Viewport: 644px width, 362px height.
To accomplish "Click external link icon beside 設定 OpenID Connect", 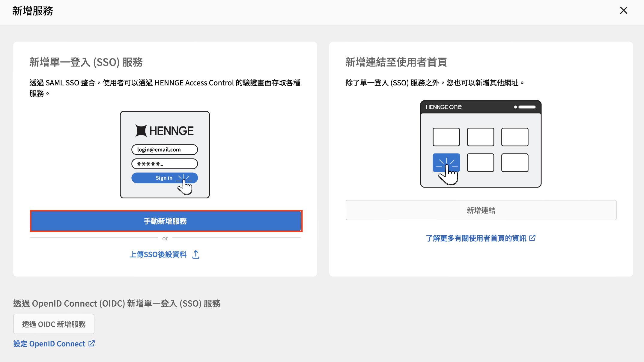I will (x=92, y=343).
